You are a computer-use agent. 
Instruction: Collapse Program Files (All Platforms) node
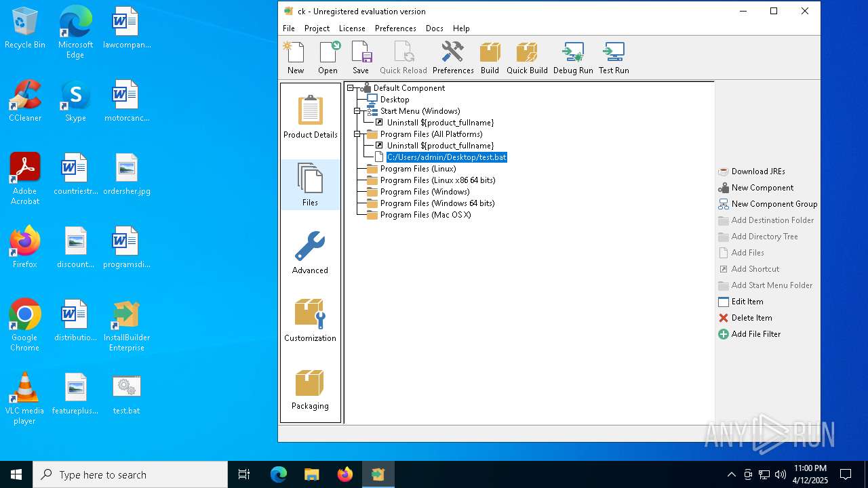(357, 134)
